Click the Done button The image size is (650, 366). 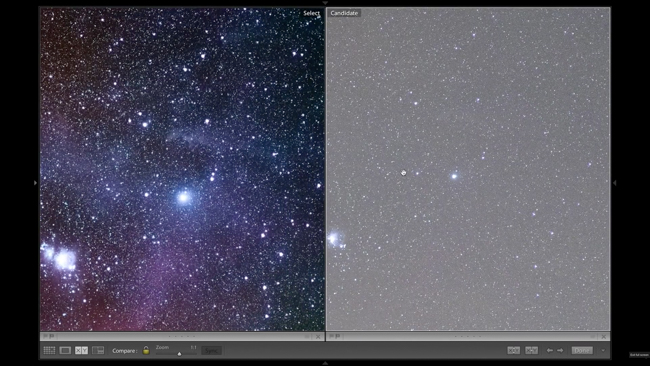click(582, 351)
